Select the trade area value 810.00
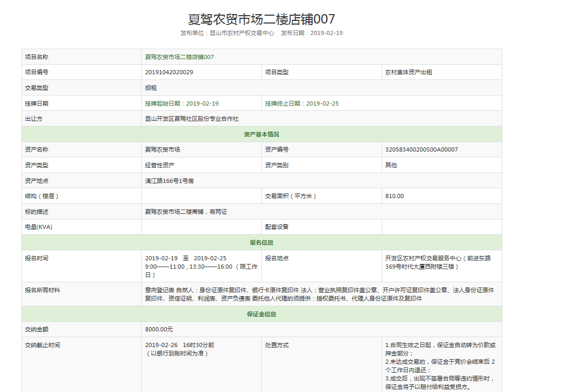 click(395, 196)
